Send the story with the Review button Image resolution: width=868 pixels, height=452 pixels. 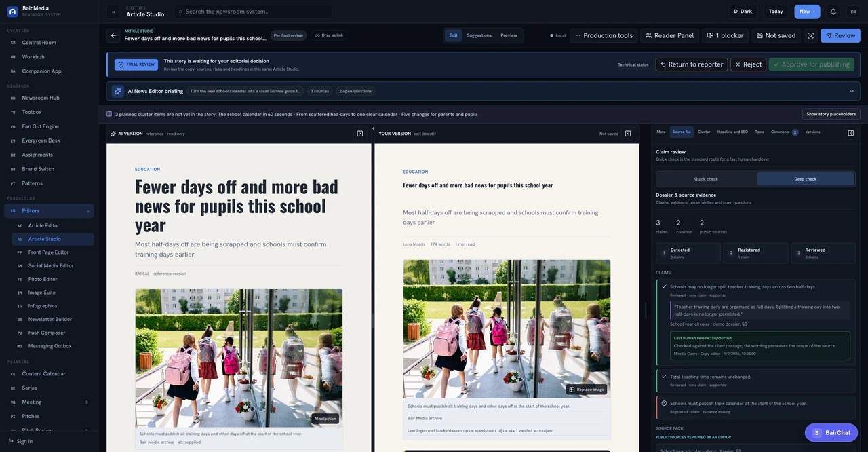tap(840, 35)
